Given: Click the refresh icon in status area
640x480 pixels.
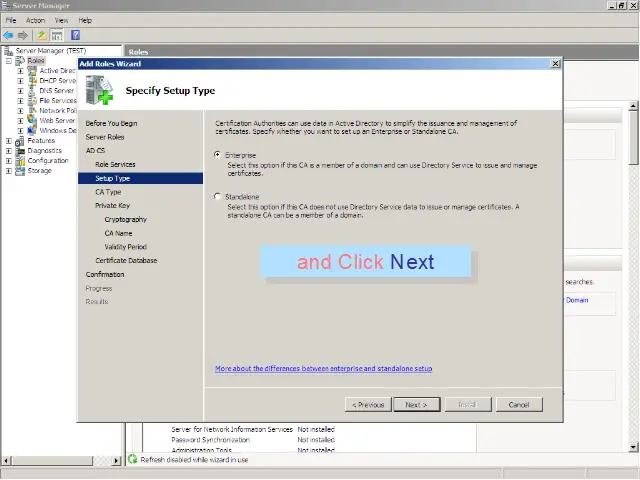Looking at the screenshot, I should (x=133, y=459).
